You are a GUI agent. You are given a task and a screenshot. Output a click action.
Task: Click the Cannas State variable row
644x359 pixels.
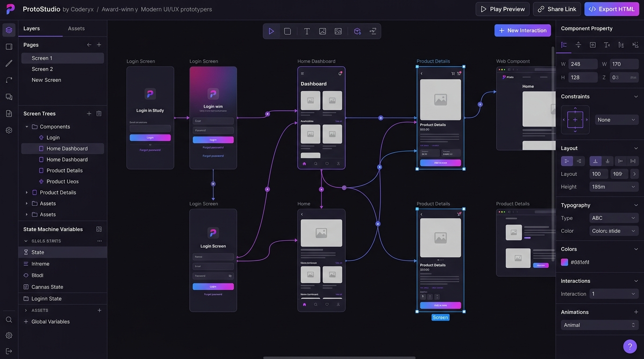[63, 287]
